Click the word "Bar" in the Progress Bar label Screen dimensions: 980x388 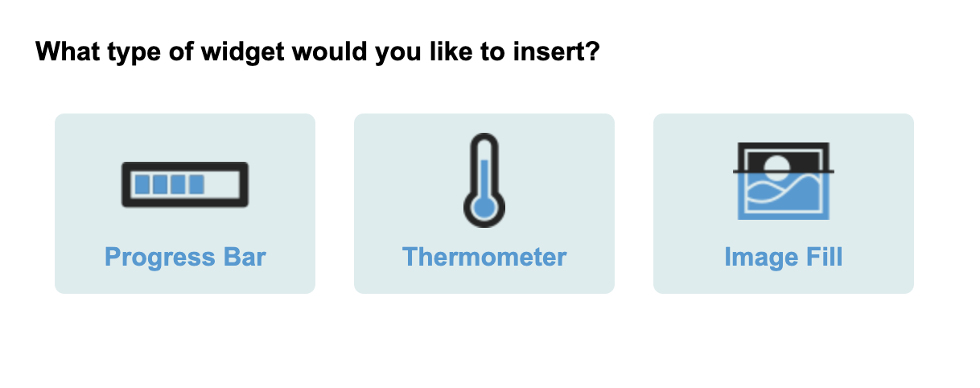pyautogui.click(x=245, y=258)
